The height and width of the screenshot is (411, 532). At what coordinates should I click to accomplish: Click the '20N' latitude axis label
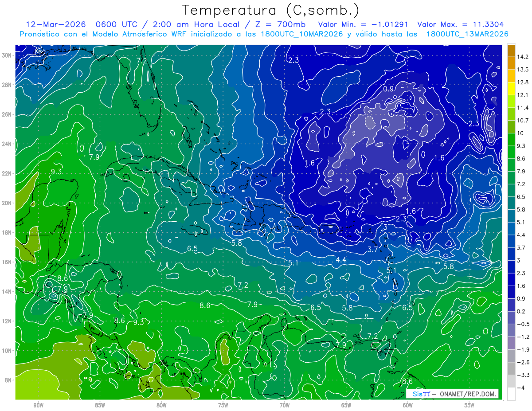[7, 203]
